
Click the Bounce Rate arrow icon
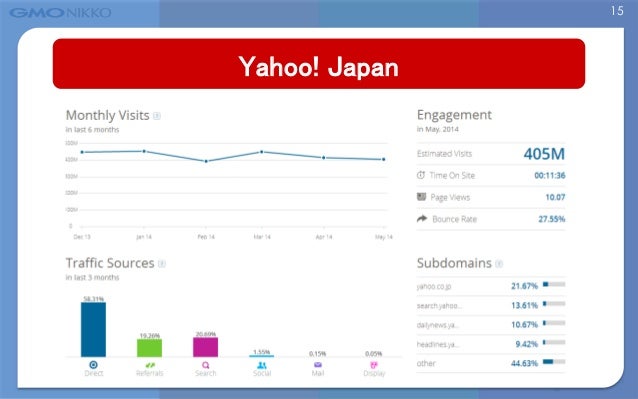(x=422, y=218)
